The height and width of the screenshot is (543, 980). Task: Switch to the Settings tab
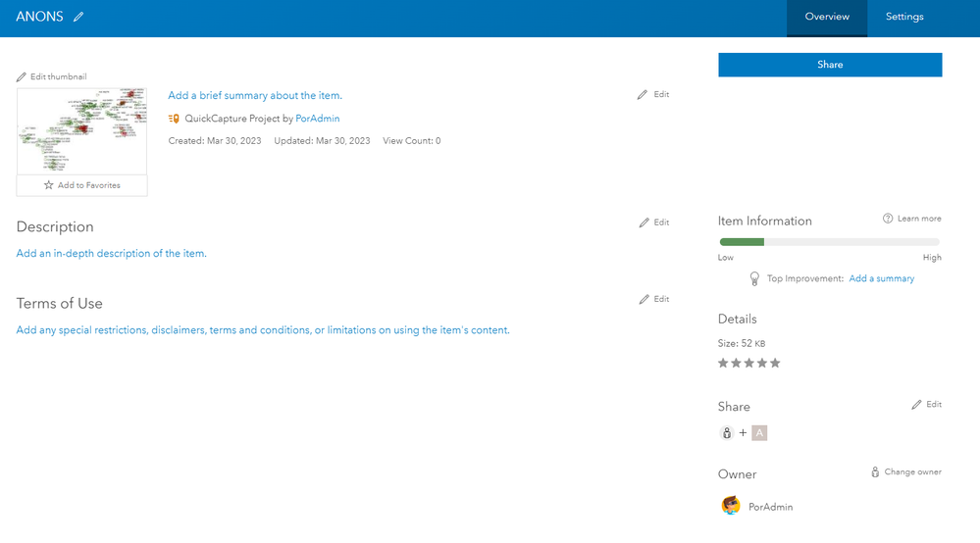904,17
